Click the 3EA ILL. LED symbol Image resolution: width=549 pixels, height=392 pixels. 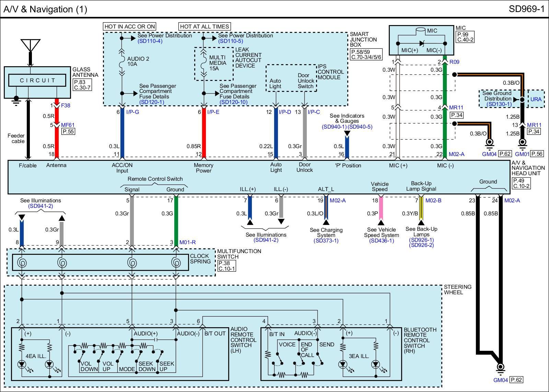[x=342, y=364]
